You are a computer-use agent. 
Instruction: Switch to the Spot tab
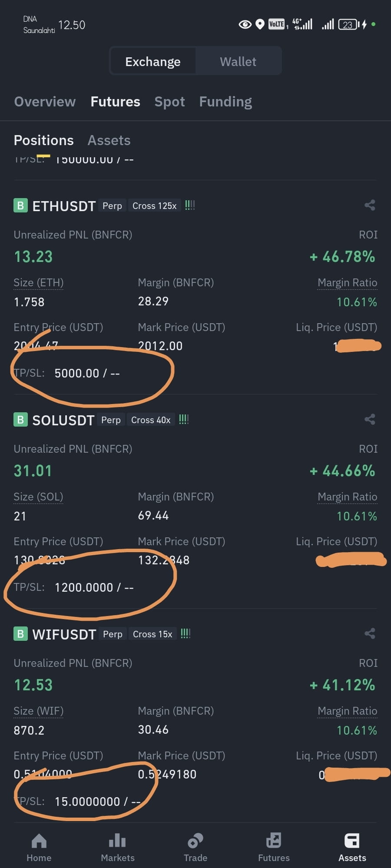[169, 102]
